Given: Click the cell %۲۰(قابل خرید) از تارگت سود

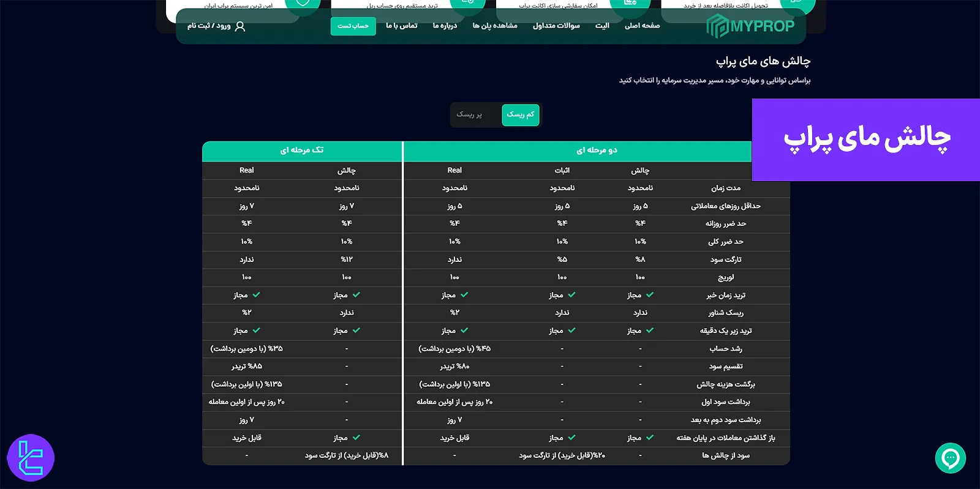Looking at the screenshot, I should tap(562, 455).
